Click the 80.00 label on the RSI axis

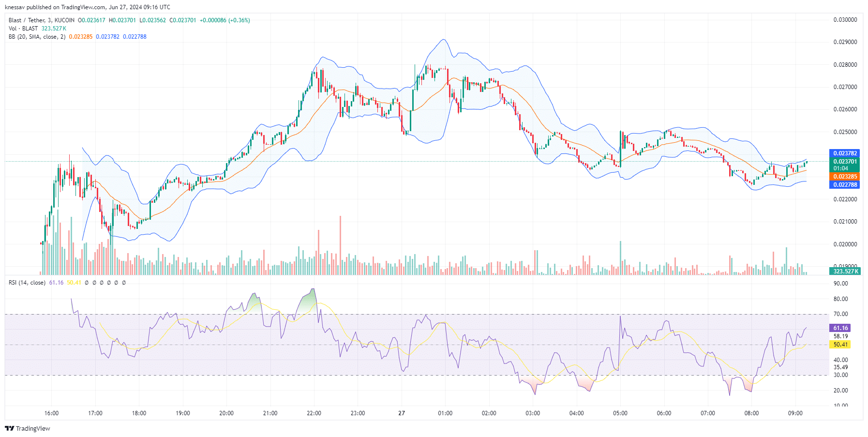pyautogui.click(x=840, y=299)
